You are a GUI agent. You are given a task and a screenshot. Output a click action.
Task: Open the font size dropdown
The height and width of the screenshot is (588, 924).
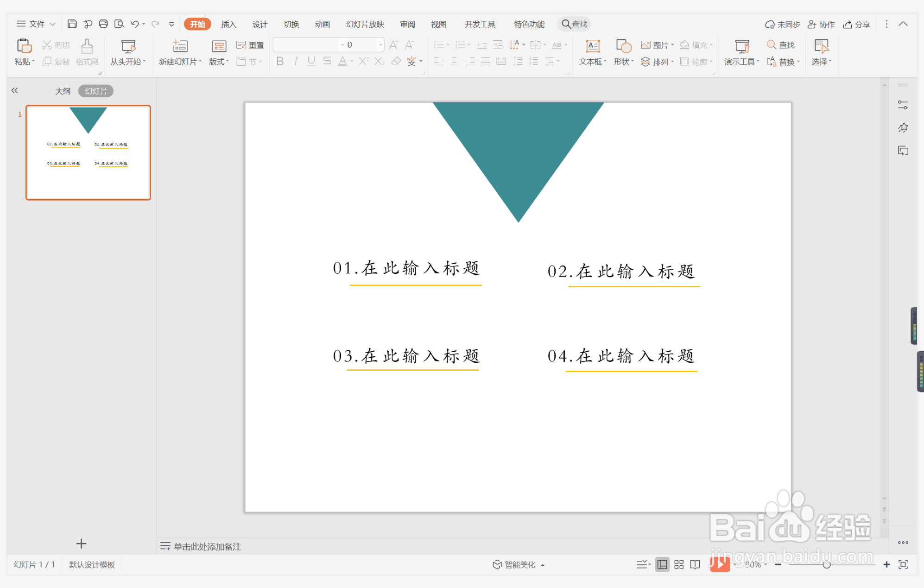pyautogui.click(x=381, y=45)
